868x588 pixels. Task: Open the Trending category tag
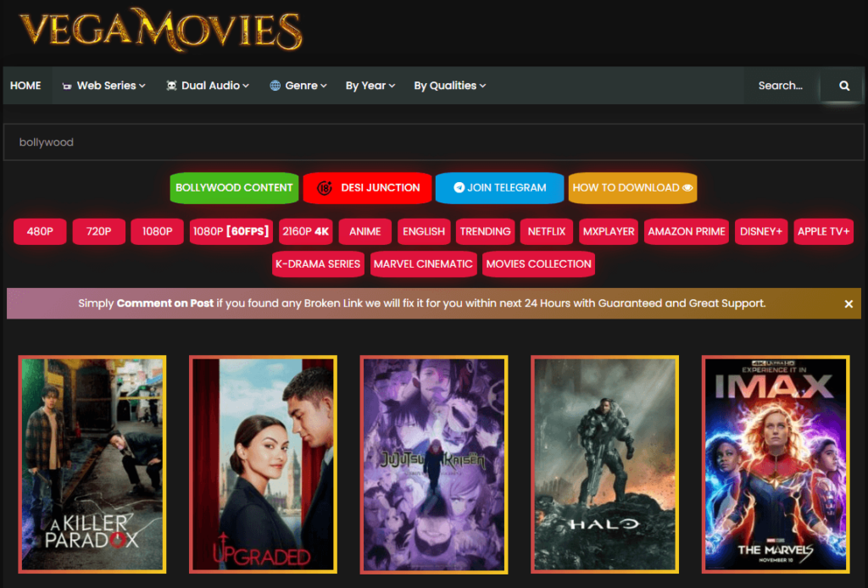click(x=485, y=231)
